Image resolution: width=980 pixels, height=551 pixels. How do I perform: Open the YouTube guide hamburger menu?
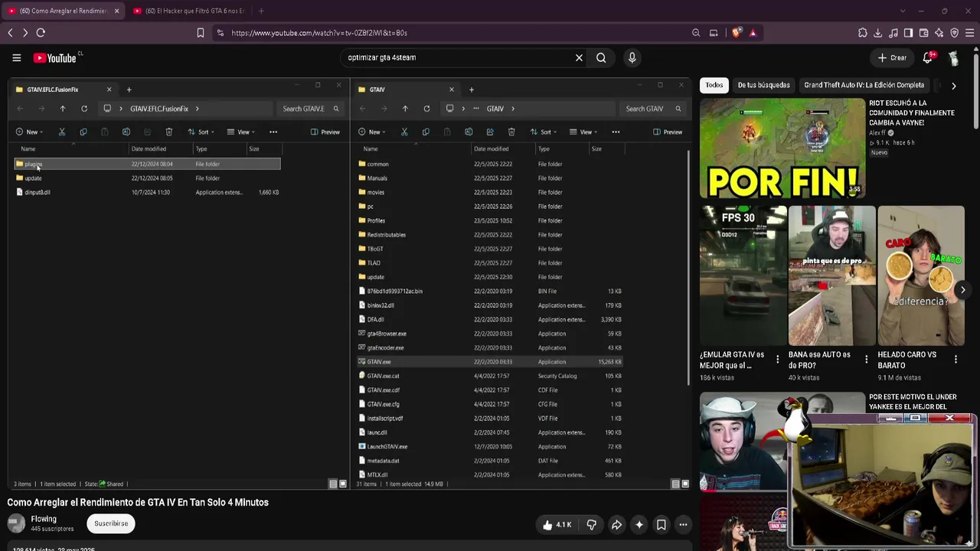pyautogui.click(x=16, y=57)
